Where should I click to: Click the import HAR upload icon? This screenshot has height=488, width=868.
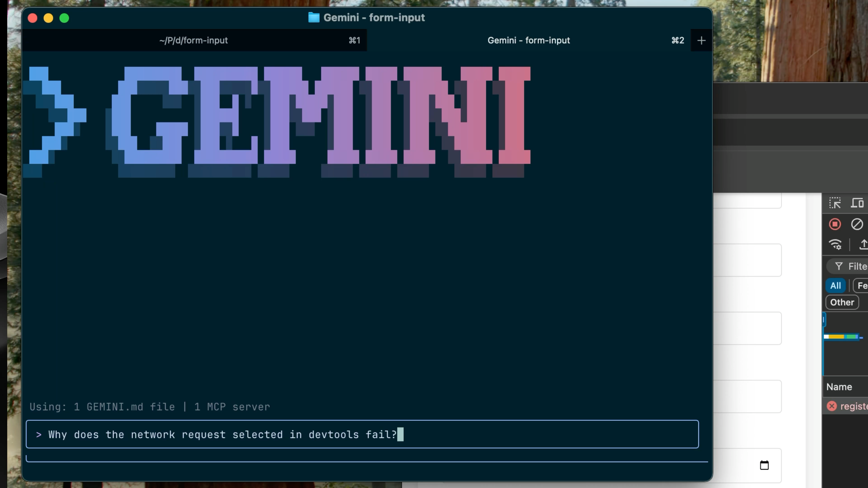pyautogui.click(x=863, y=244)
